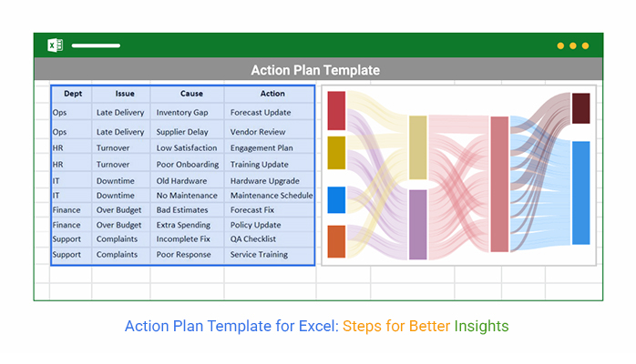The image size is (636, 364).
Task: Click the Vendor Review cell
Action: tap(270, 132)
